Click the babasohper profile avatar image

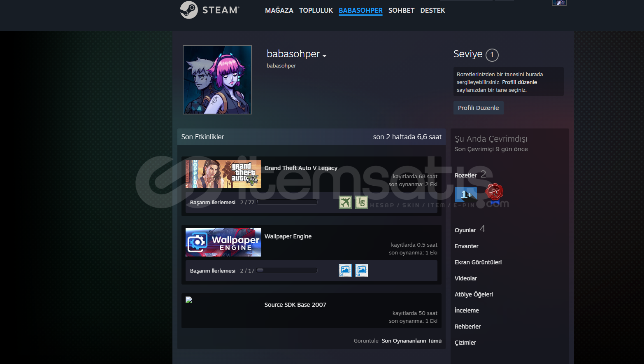coord(217,80)
